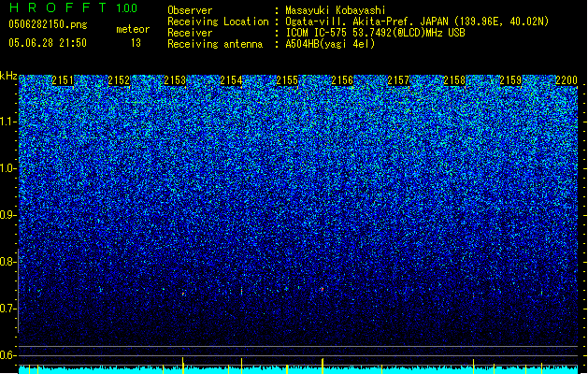Click the Observer field label
Image resolution: width=588 pixels, height=374 pixels.
pyautogui.click(x=190, y=10)
